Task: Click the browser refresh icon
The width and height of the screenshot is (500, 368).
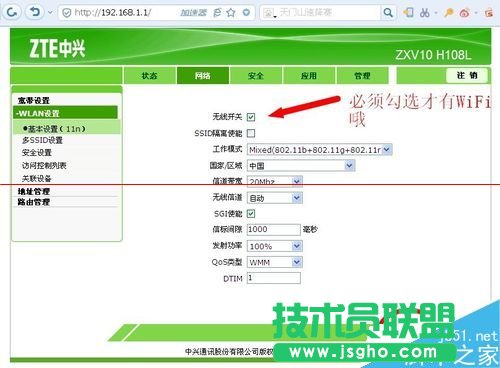Action: tap(12, 12)
